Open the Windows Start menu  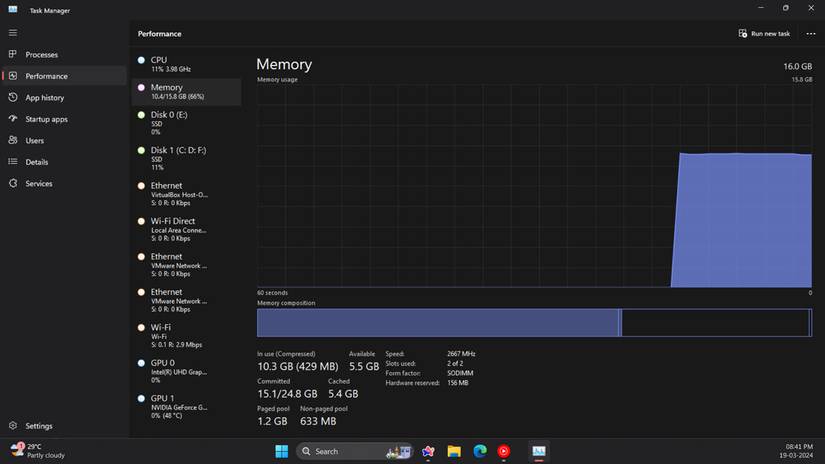[281, 451]
